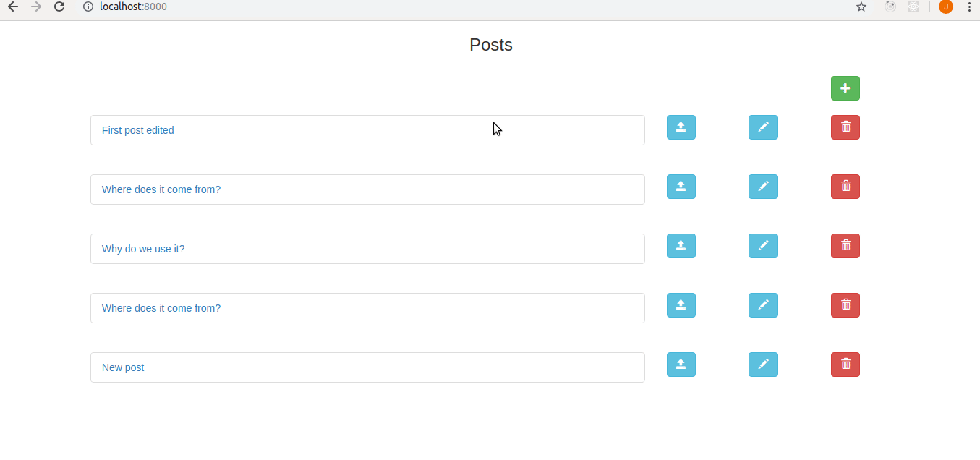980x460 pixels.
Task: Open the 'First post edited' link
Action: coord(138,130)
